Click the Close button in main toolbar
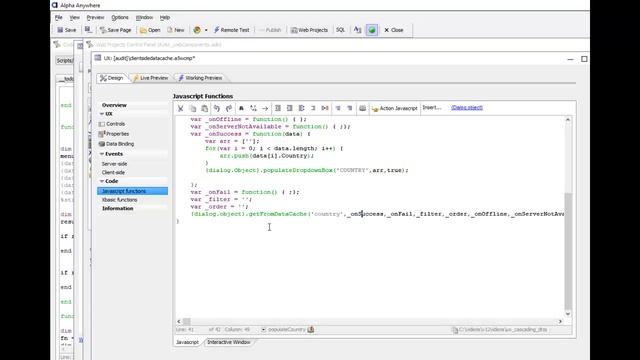This screenshot has width=640, height=360. pyautogui.click(x=393, y=30)
